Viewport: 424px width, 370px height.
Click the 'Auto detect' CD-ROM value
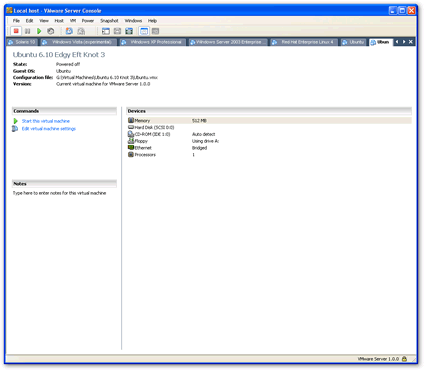click(203, 134)
